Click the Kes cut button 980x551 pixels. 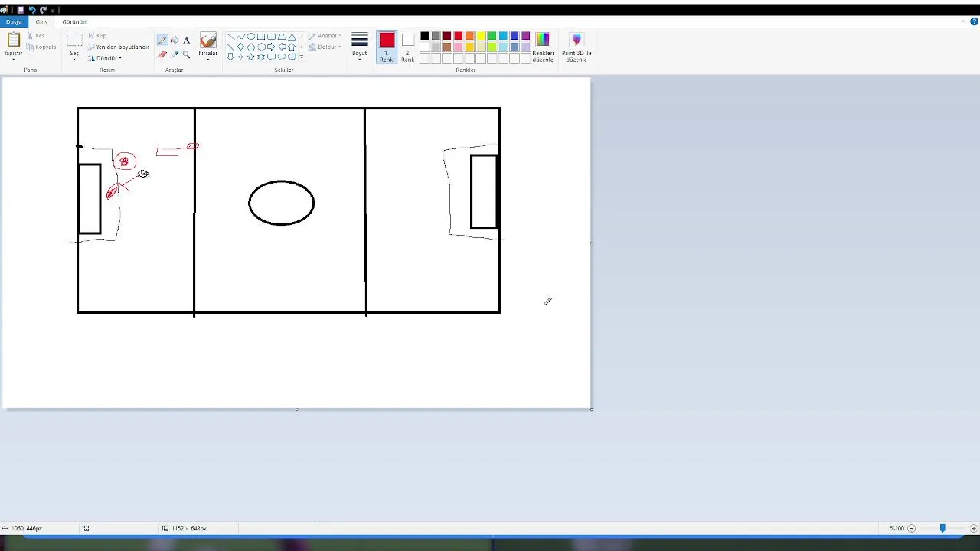tap(36, 36)
